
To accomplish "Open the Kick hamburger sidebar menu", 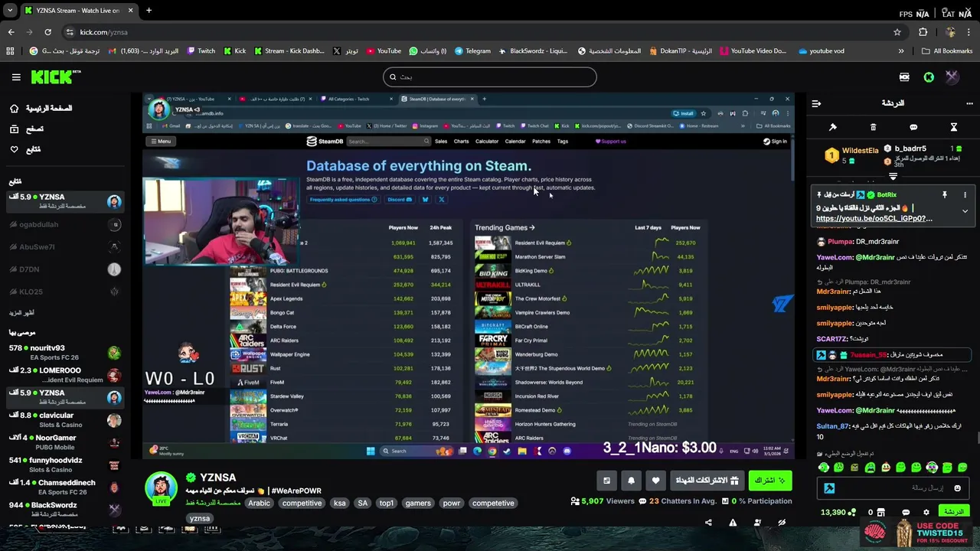I will coord(16,77).
